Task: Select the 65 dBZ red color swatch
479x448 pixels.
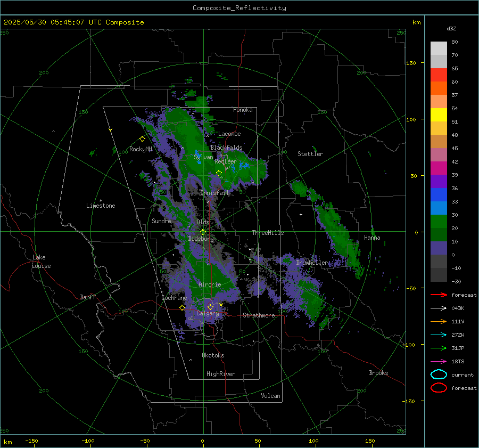Action: 439,75
